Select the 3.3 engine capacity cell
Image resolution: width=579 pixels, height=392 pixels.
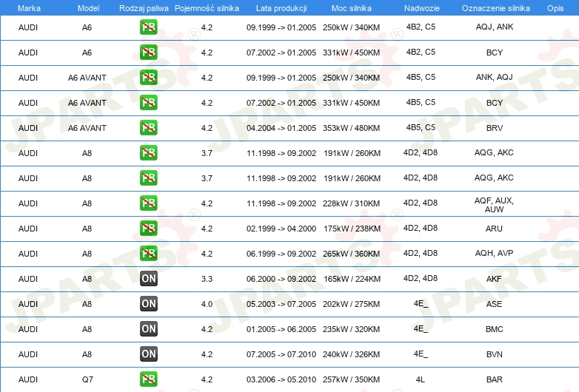coord(207,279)
